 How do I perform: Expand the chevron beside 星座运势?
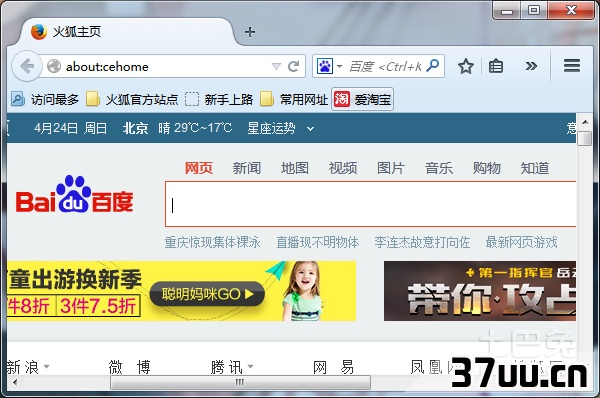[x=310, y=129]
